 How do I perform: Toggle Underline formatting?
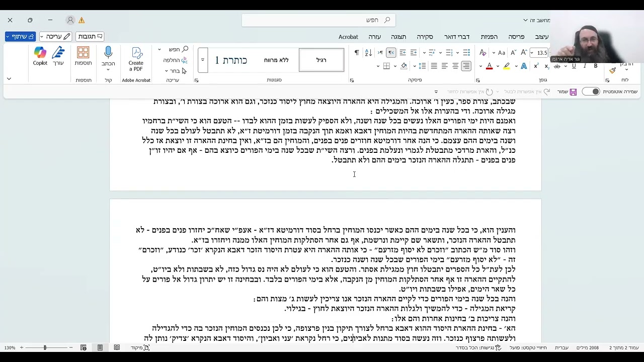(x=574, y=66)
